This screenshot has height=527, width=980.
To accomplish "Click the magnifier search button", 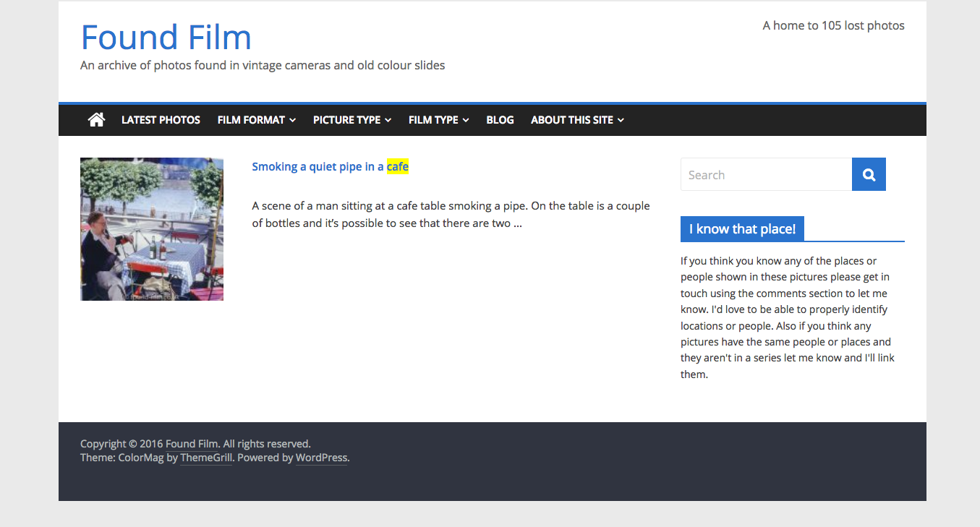I will click(869, 174).
